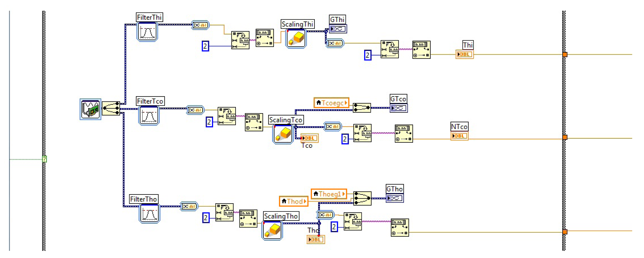Click the constant 2 near FilterThi branch
The width and height of the screenshot is (644, 258).
click(x=205, y=46)
